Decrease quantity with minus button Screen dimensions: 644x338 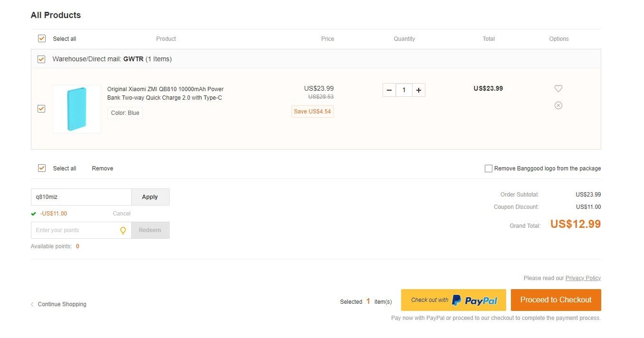pos(389,90)
